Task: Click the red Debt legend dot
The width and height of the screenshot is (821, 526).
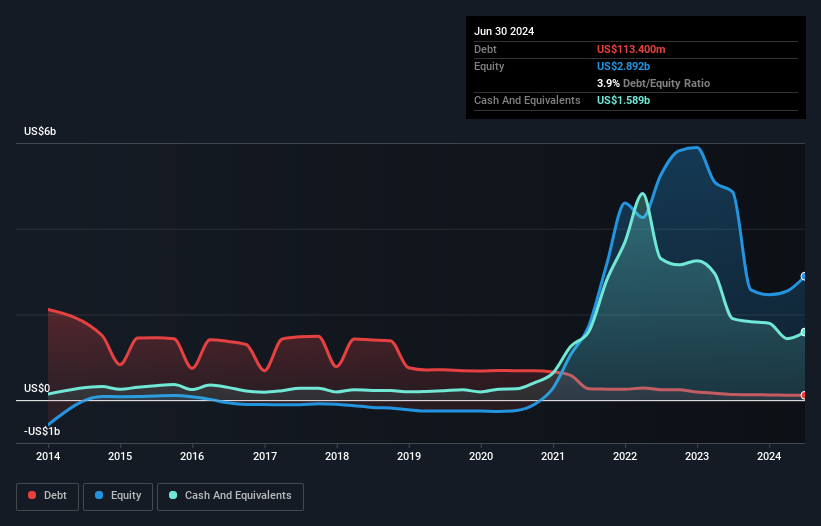Action: tap(32, 495)
